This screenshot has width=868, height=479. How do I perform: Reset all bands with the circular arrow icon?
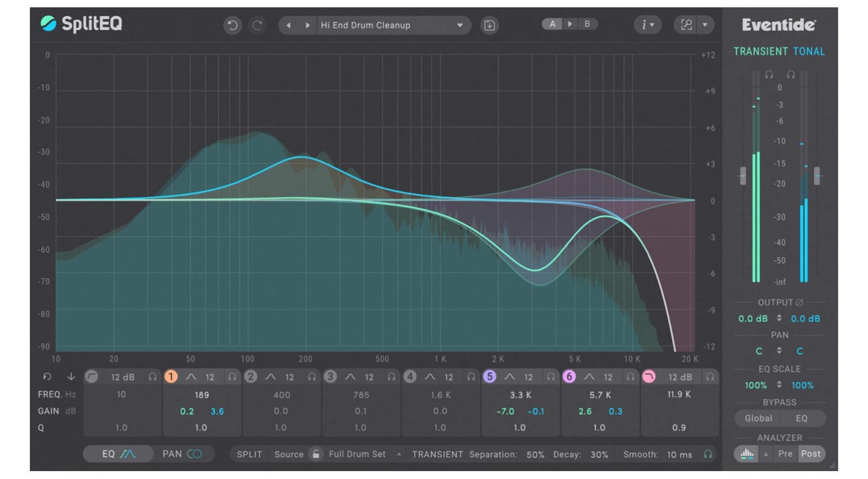[47, 377]
